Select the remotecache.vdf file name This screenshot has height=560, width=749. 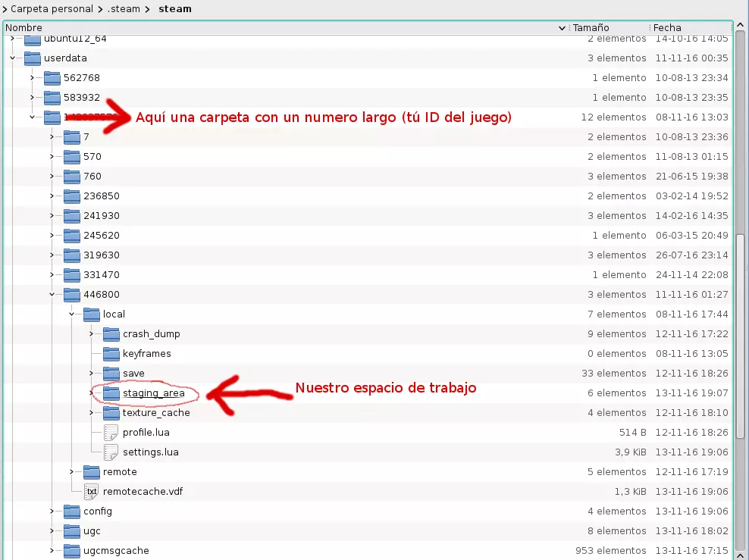pos(143,491)
